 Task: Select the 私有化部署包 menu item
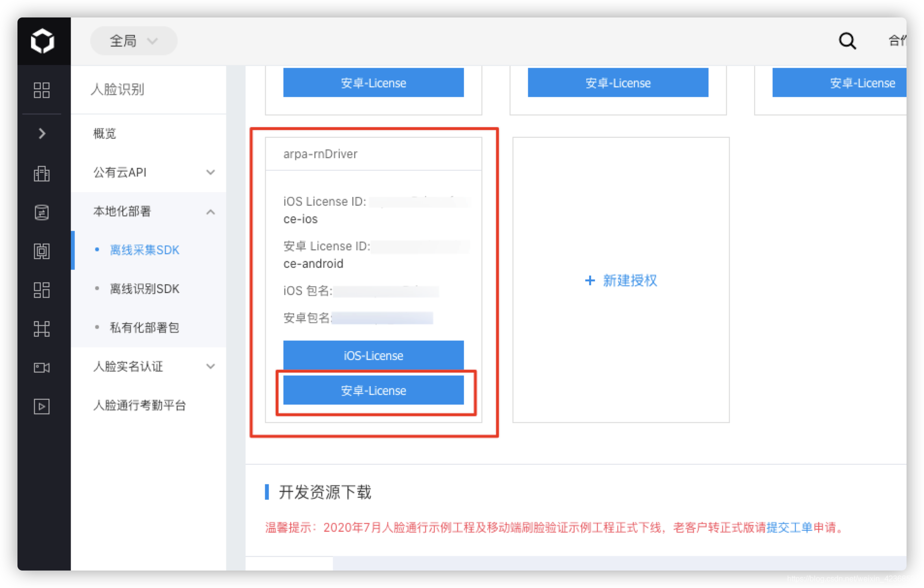coord(144,327)
